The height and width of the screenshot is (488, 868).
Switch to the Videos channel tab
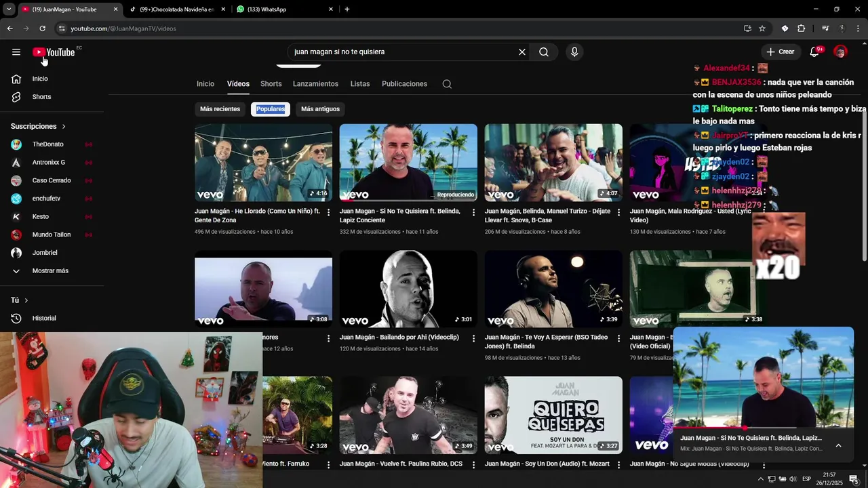tap(238, 84)
